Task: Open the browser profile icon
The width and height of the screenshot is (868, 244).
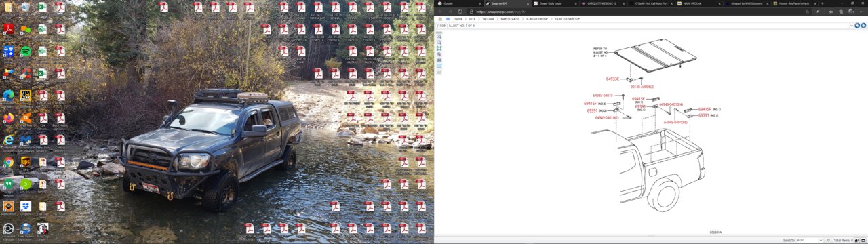Action: click(x=851, y=12)
